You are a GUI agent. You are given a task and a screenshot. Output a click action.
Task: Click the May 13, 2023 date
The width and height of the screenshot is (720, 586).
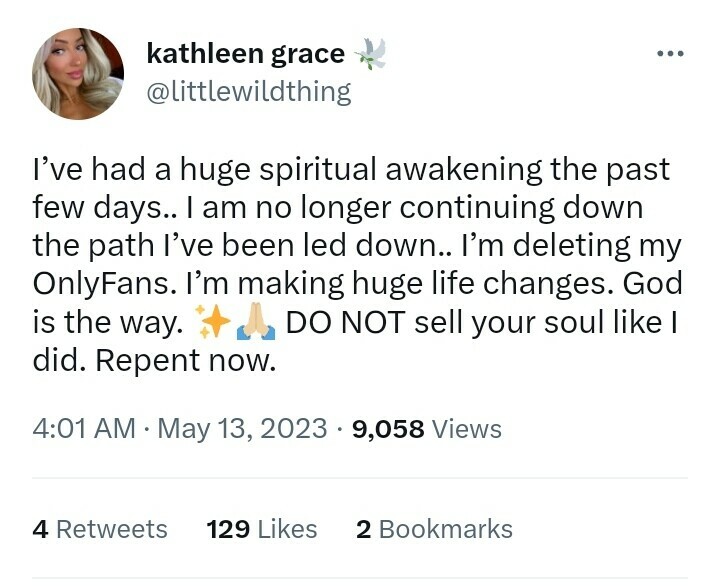point(242,429)
